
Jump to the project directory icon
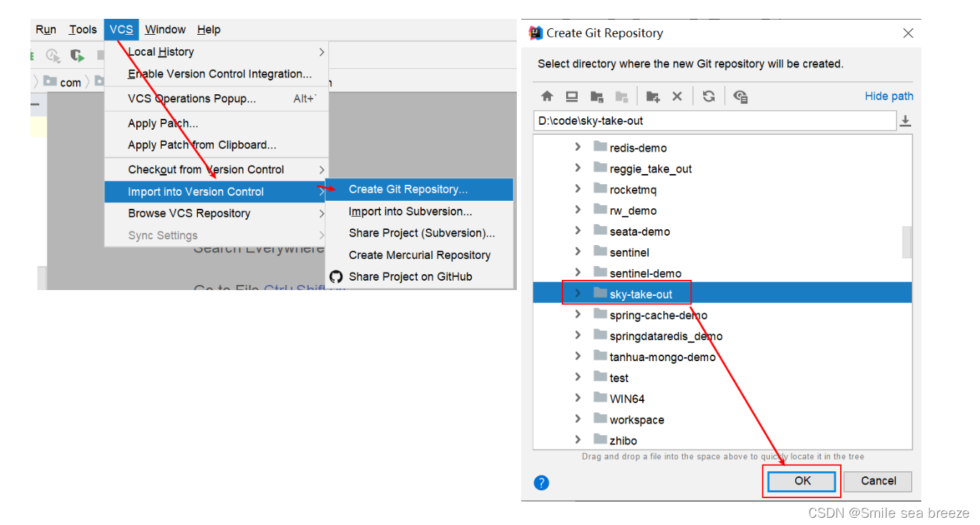click(x=597, y=96)
